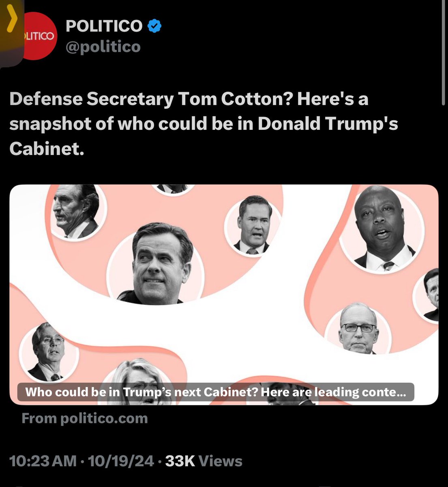Tap the @politico handle
The width and height of the screenshot is (448, 487).
pyautogui.click(x=103, y=47)
